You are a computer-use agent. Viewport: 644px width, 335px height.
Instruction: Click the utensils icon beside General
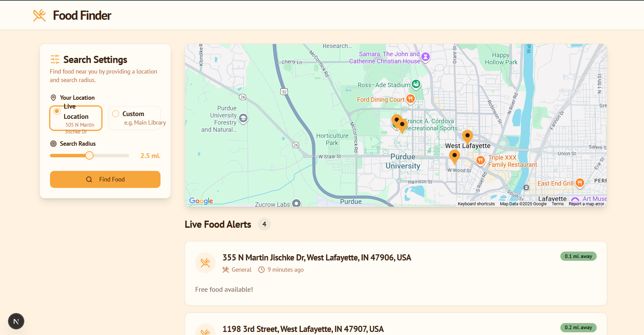[226, 270]
